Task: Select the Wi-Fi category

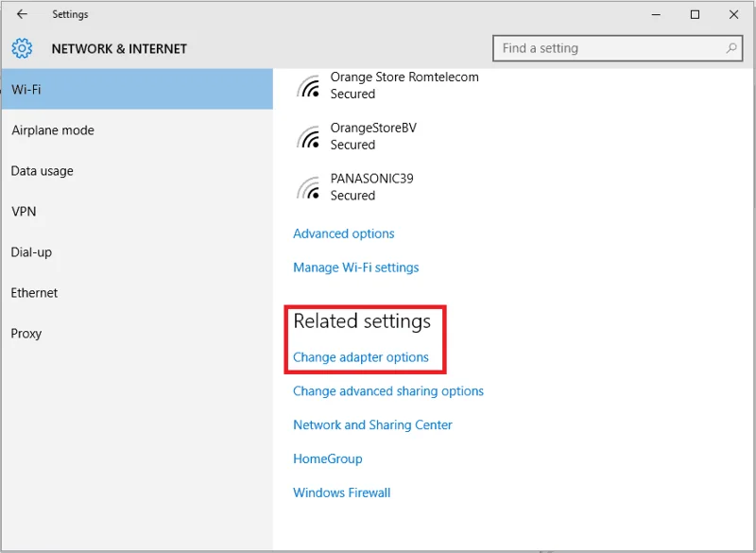Action: [137, 89]
